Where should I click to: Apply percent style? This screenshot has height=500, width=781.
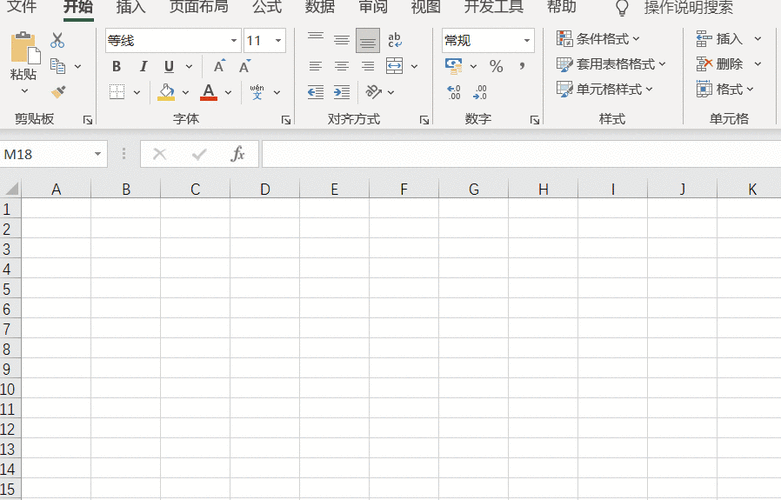[496, 66]
